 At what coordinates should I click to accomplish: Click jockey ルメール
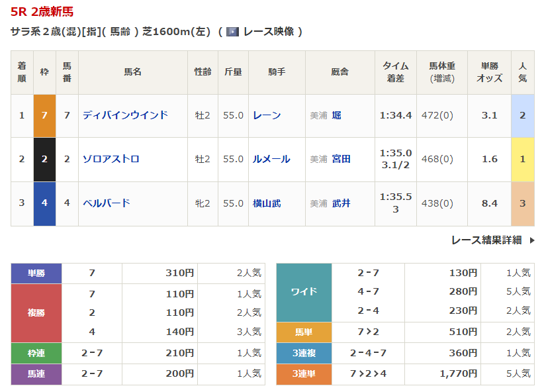[x=271, y=159]
